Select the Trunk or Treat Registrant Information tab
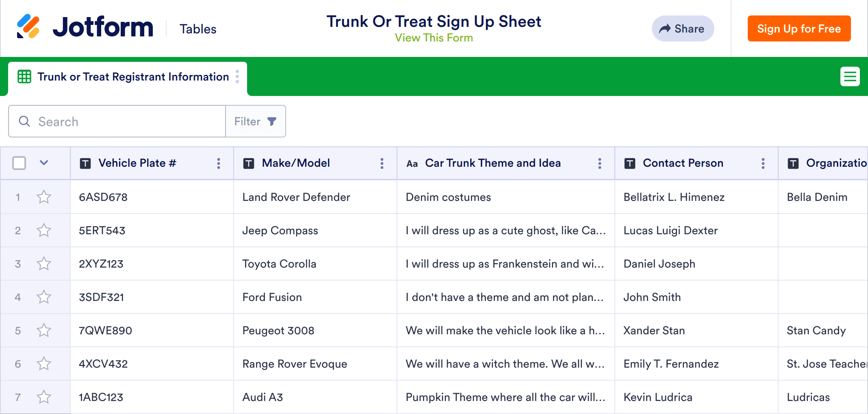This screenshot has height=414, width=868. point(132,77)
